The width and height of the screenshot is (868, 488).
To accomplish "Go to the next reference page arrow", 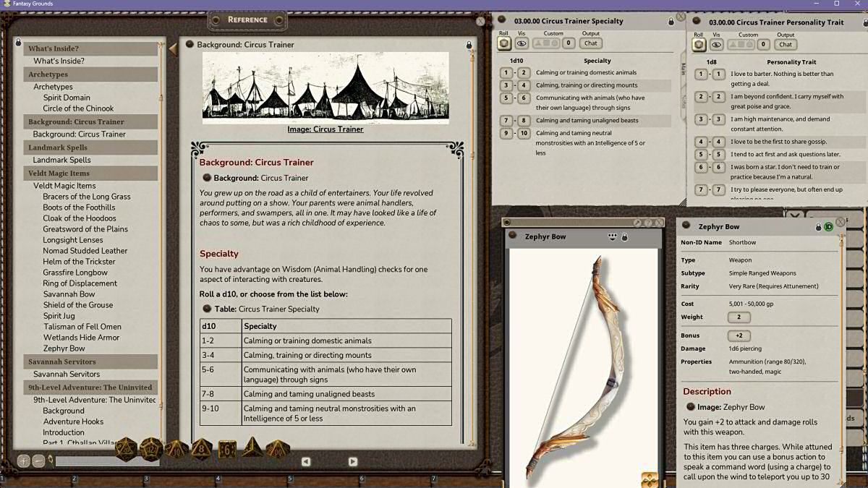I will click(x=353, y=462).
